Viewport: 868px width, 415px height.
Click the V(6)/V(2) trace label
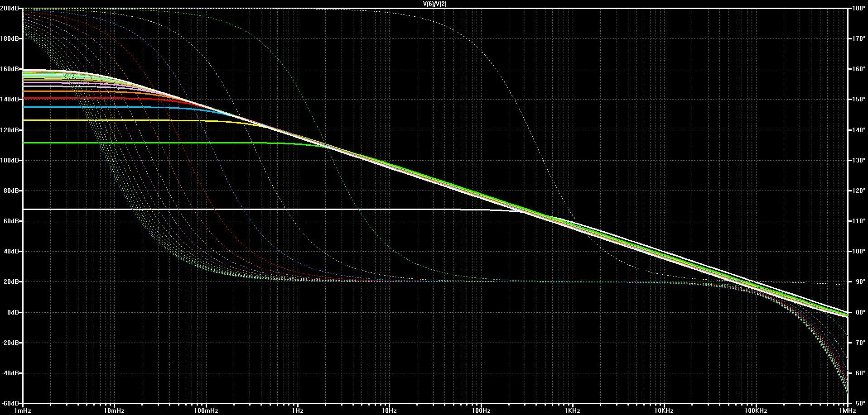coord(434,4)
